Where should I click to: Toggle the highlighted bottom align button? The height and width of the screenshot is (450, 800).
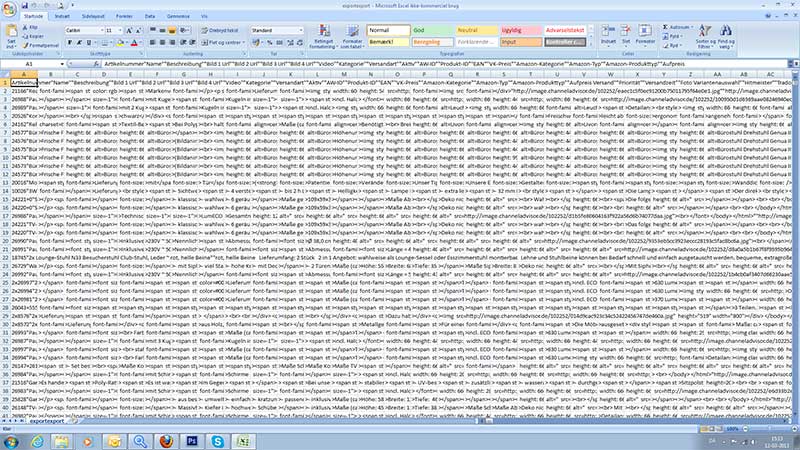[172, 31]
